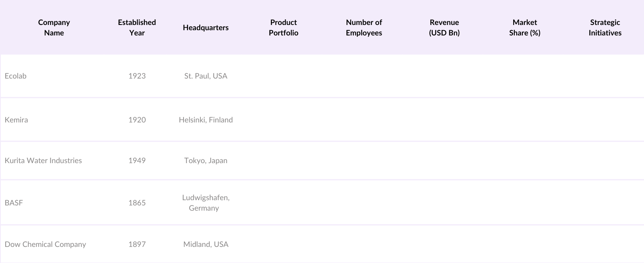The height and width of the screenshot is (263, 644).
Task: Select the Revenue (USD Bn) header
Action: [x=444, y=27]
